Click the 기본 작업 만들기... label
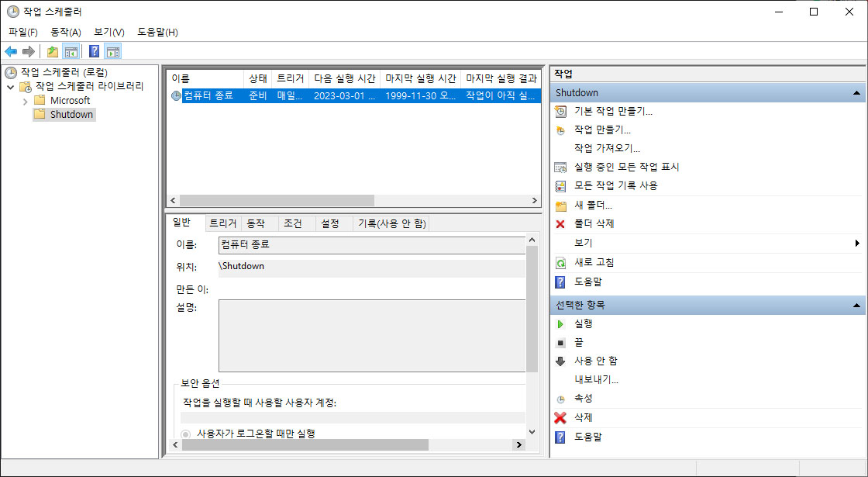 click(x=613, y=112)
